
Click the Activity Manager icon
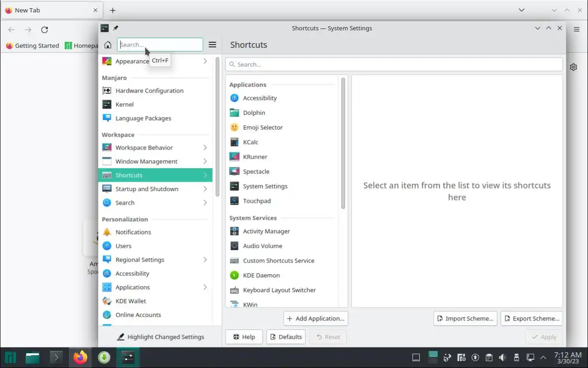click(234, 231)
